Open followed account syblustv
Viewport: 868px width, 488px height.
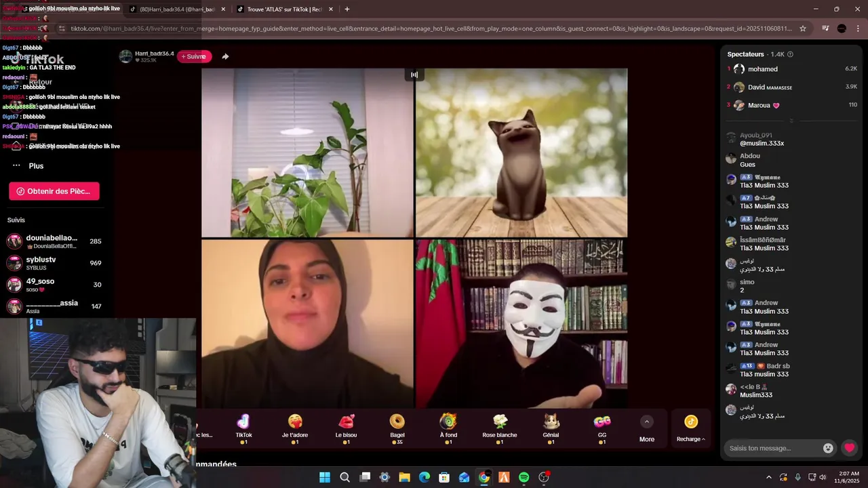54,263
